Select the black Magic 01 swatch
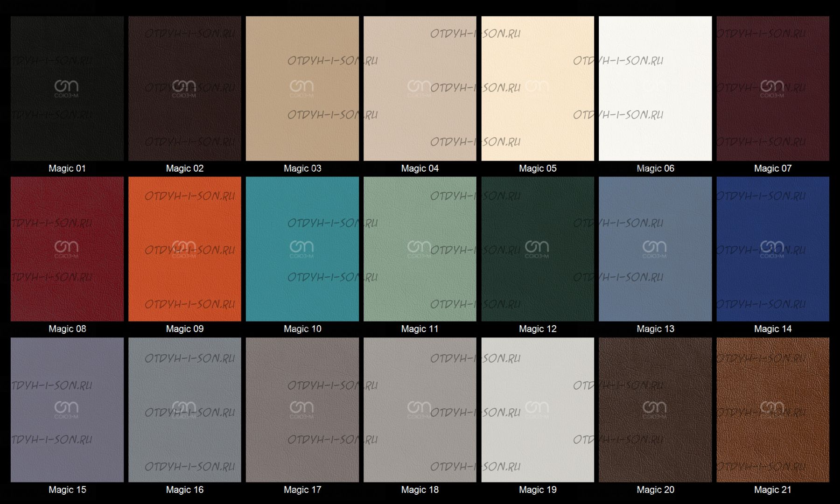Viewport: 840px width, 504px height. [x=67, y=89]
